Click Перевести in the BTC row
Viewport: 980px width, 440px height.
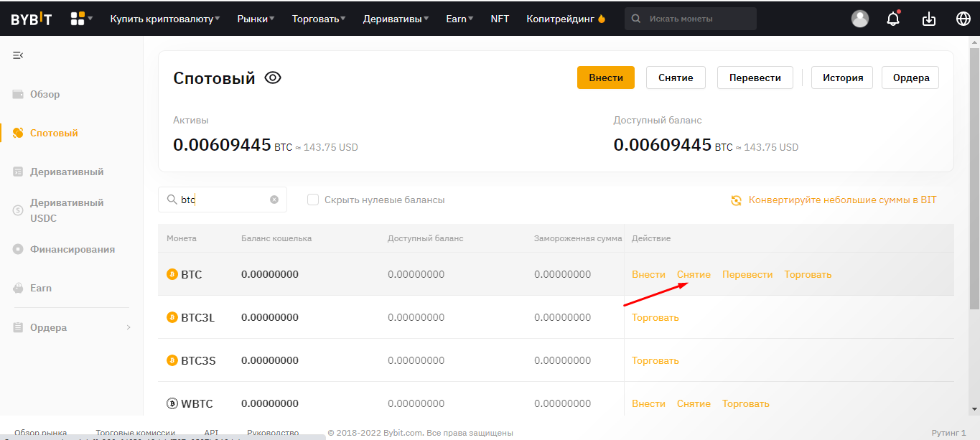coord(747,274)
